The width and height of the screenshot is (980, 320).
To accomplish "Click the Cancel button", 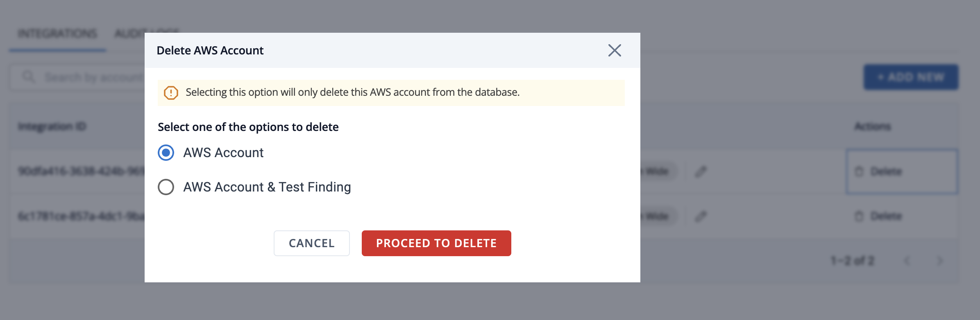I will click(312, 243).
